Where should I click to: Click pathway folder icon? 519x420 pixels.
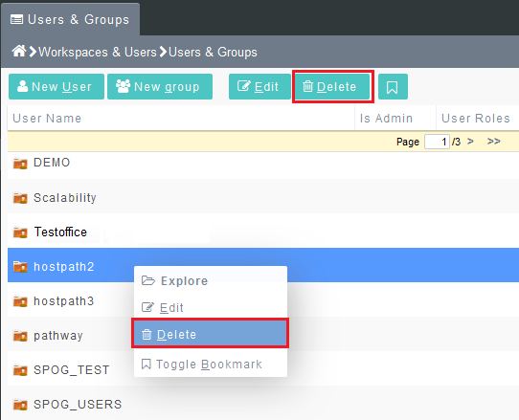click(20, 336)
